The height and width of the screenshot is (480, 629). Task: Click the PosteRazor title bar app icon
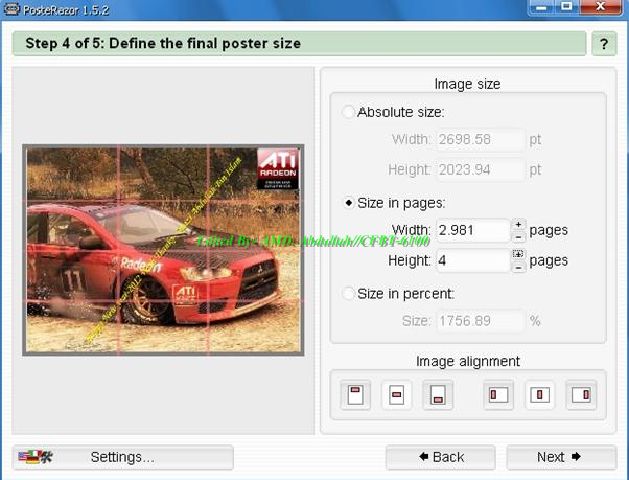[11, 9]
